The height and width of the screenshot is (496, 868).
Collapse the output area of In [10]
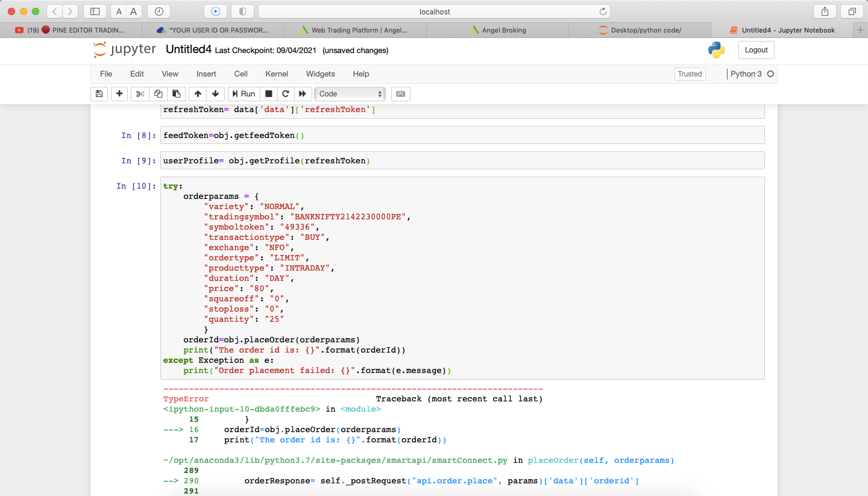pyautogui.click(x=125, y=440)
